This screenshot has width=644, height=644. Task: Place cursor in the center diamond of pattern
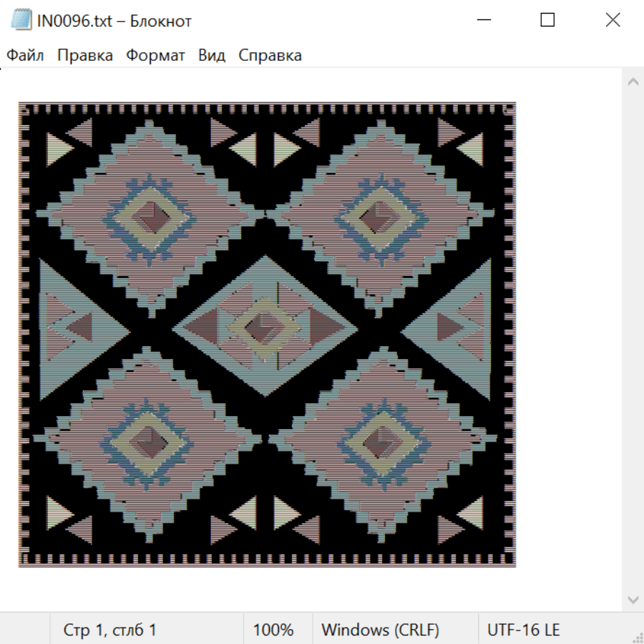click(x=265, y=327)
